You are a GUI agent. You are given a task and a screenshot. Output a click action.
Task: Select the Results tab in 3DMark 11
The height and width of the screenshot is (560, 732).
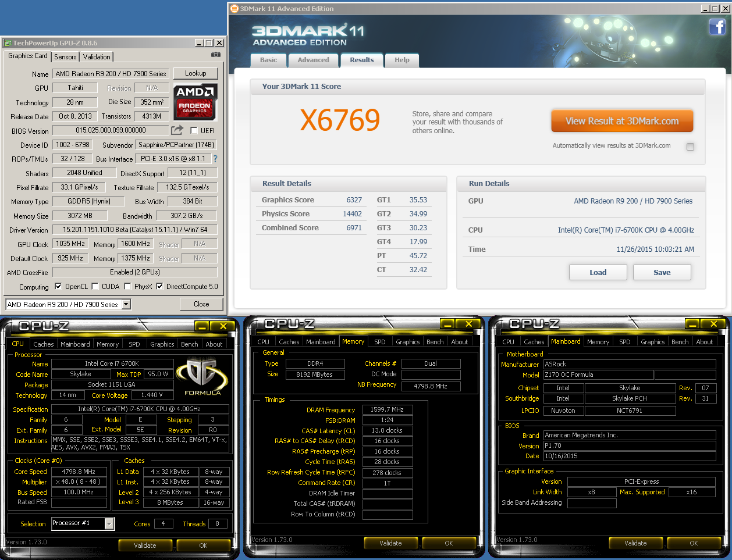click(x=362, y=60)
